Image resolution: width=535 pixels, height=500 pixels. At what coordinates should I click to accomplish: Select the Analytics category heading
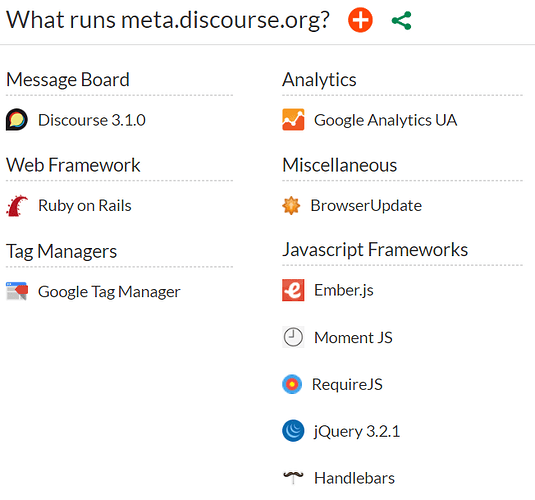tap(319, 80)
